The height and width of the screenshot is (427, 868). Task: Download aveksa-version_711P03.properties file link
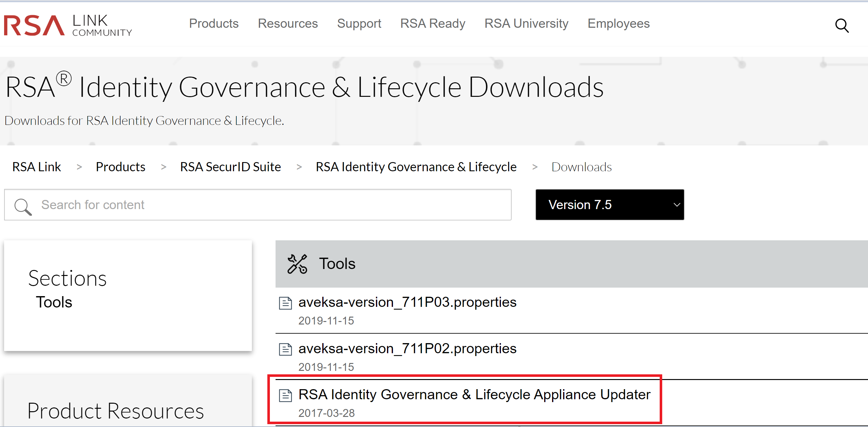click(x=407, y=302)
